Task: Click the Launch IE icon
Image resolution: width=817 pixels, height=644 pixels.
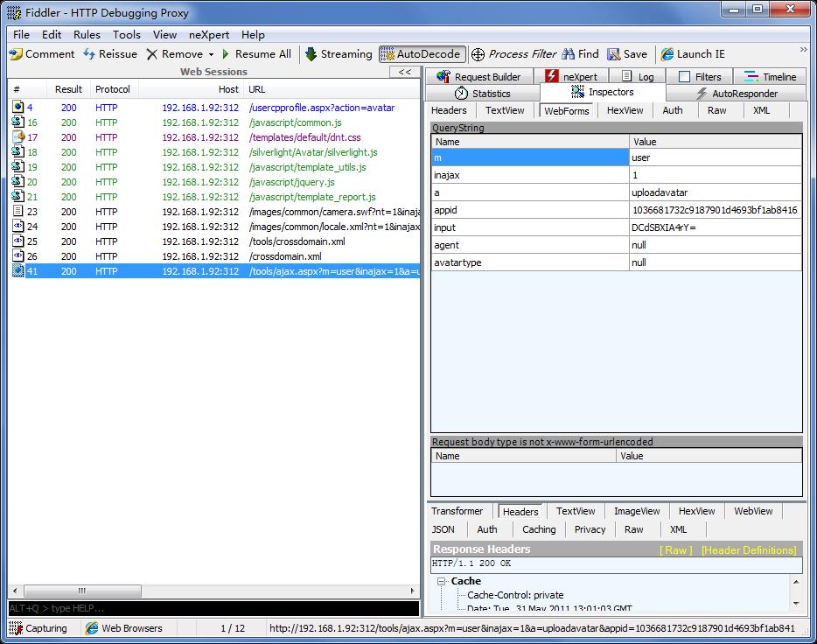Action: tap(667, 54)
